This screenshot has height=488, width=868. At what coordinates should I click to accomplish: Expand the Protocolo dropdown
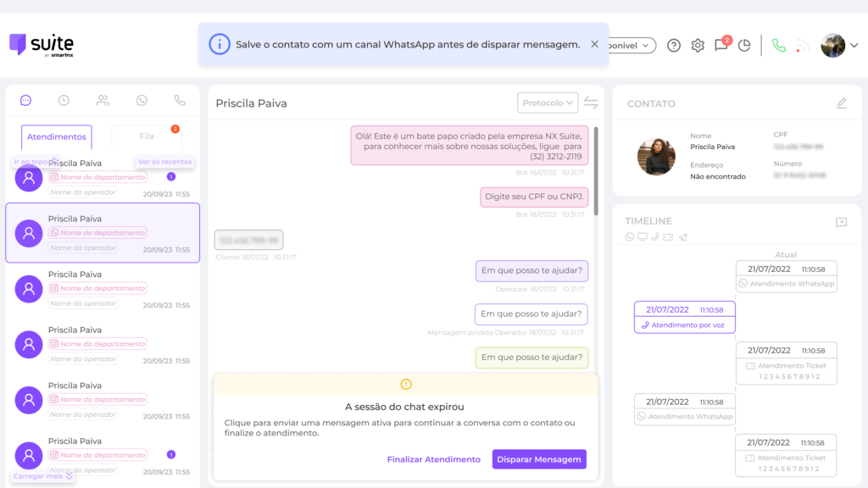[x=548, y=103]
